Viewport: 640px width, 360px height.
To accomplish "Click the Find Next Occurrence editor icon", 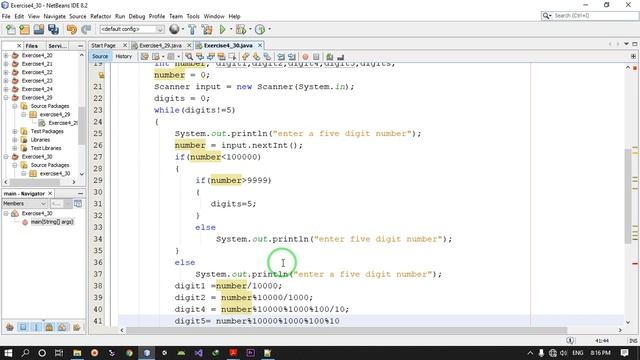I will tap(211, 57).
